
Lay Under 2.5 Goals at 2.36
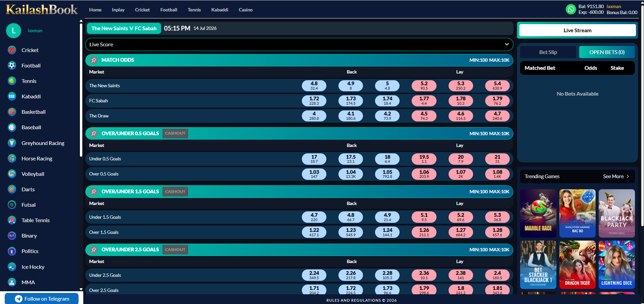coord(424,275)
